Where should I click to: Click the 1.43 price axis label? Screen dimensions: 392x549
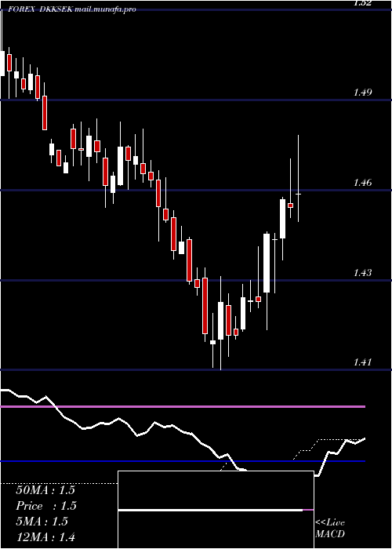point(362,272)
